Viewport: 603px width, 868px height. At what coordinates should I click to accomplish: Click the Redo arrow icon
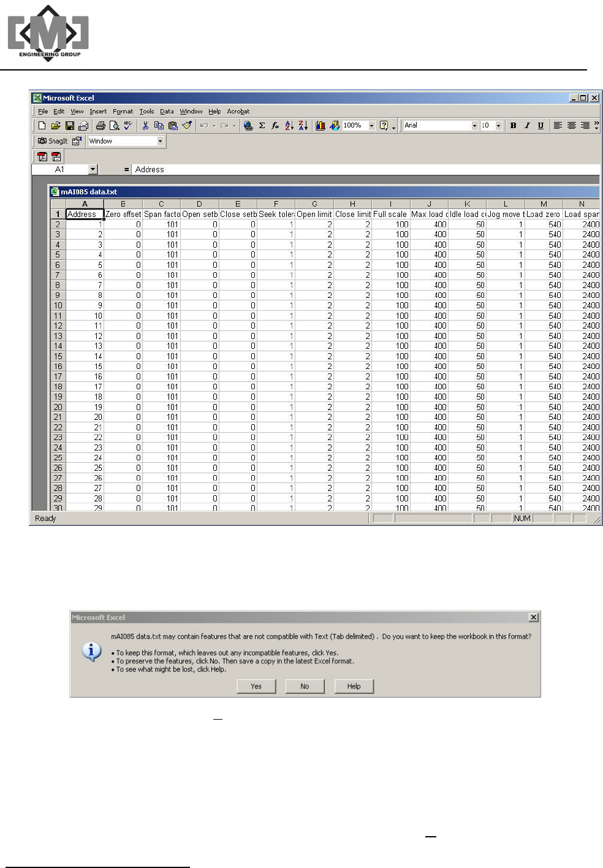coord(224,126)
